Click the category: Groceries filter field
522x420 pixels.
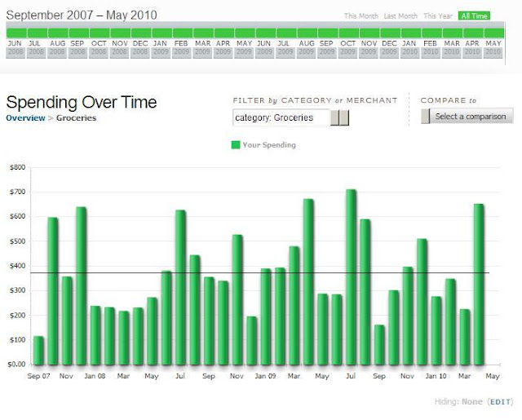tap(281, 117)
